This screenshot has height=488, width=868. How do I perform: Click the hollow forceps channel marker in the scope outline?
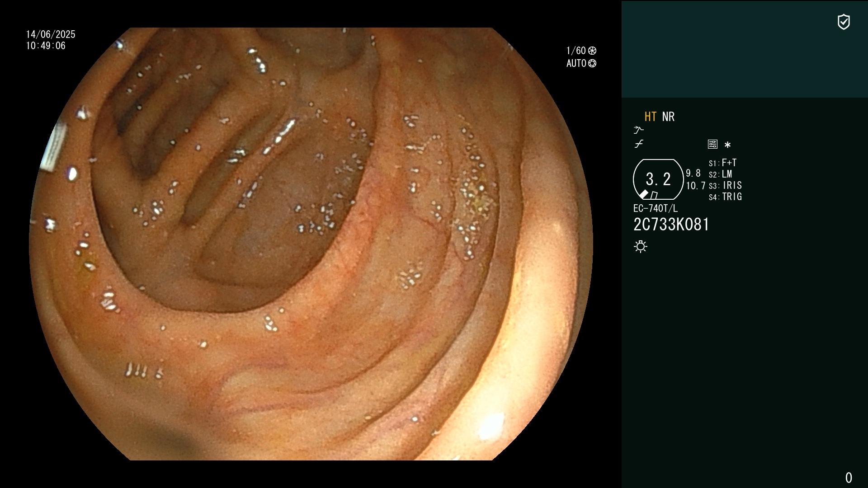pos(654,195)
